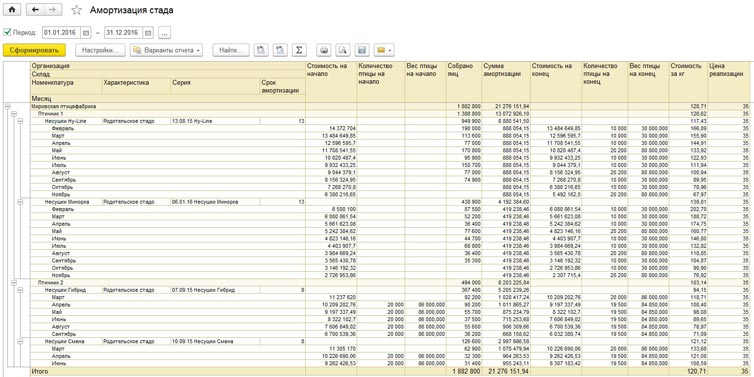Collapse the Несушки Минорка group
Screen dimensions: 754x377
[x=20, y=202]
